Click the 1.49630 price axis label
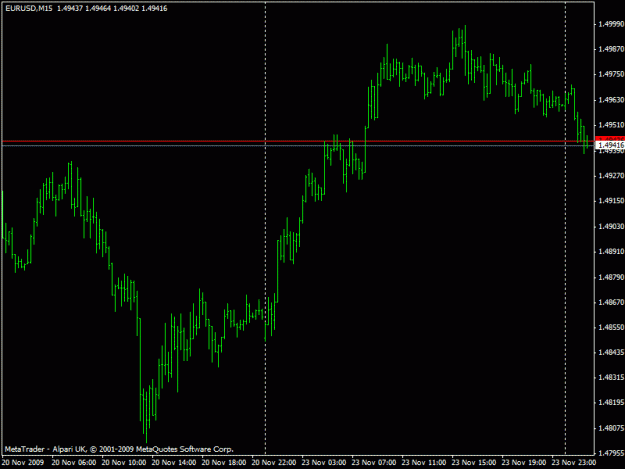This screenshot has height=469, width=625. (611, 100)
